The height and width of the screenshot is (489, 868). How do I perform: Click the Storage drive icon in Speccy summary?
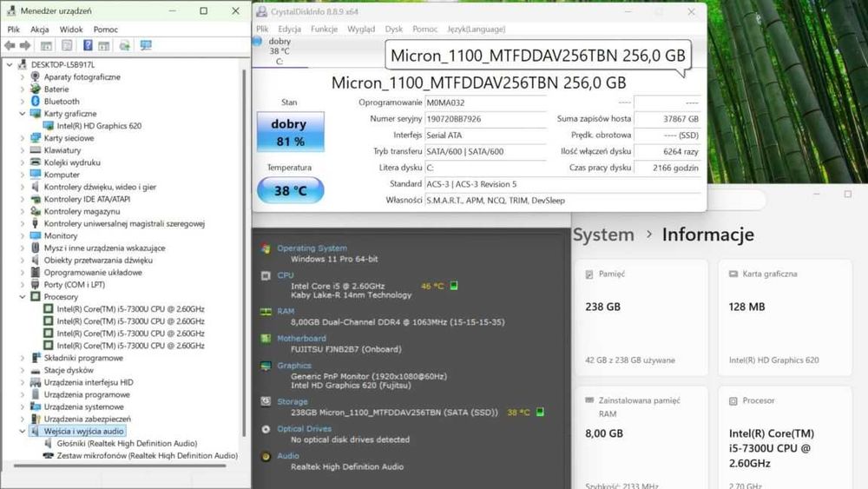coord(266,401)
